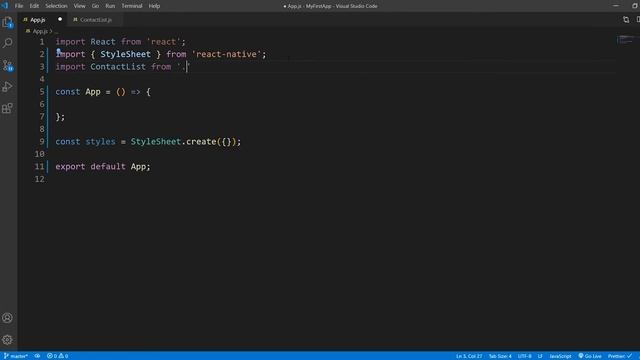Viewport: 640px width, 360px height.
Task: Click the remote sync eye icon in status bar
Action: click(x=37, y=356)
